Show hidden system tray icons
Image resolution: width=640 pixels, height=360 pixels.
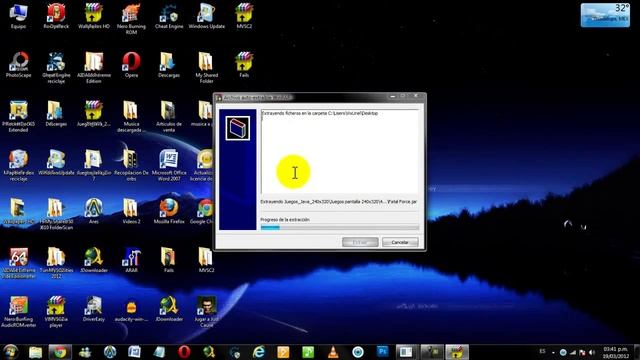[553, 352]
